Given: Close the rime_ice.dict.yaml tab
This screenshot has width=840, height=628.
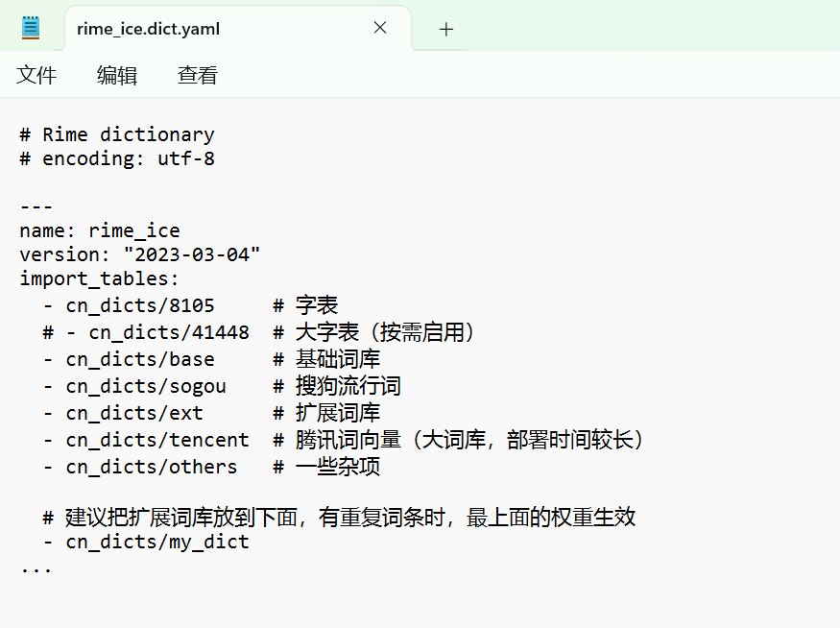Looking at the screenshot, I should point(379,28).
